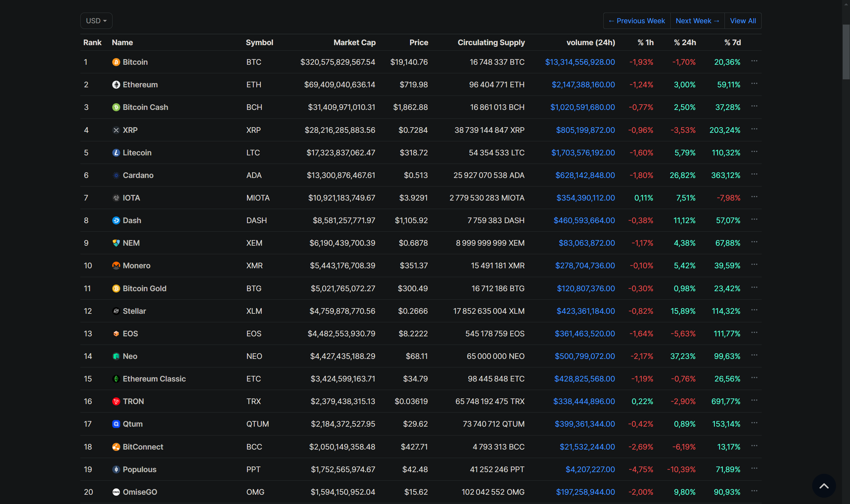Open the USD currency dropdown

click(x=96, y=21)
